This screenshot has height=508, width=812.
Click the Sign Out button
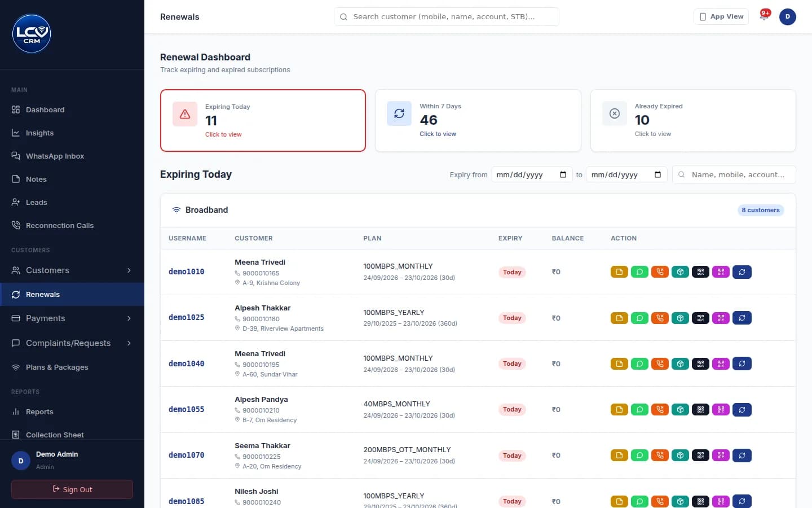72,489
